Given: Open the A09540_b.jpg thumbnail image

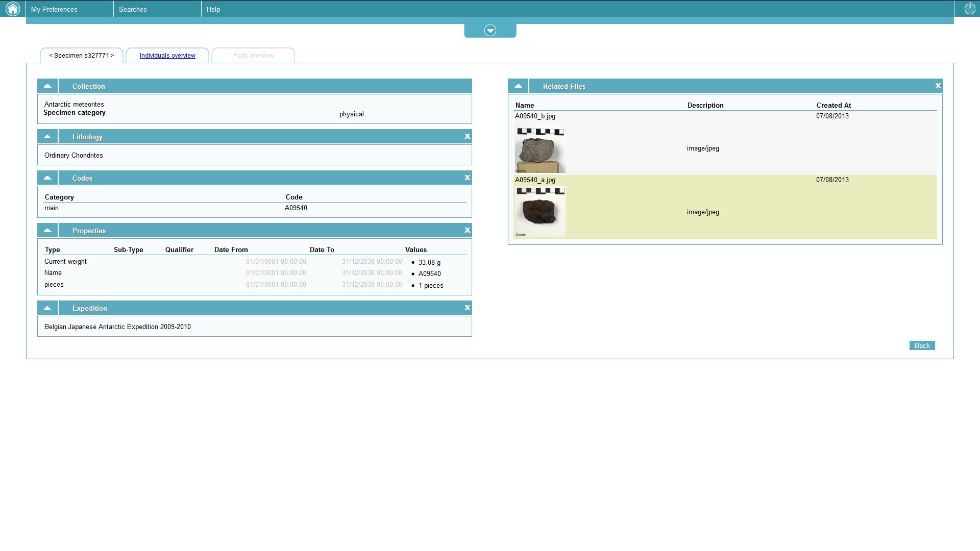Looking at the screenshot, I should (x=540, y=149).
